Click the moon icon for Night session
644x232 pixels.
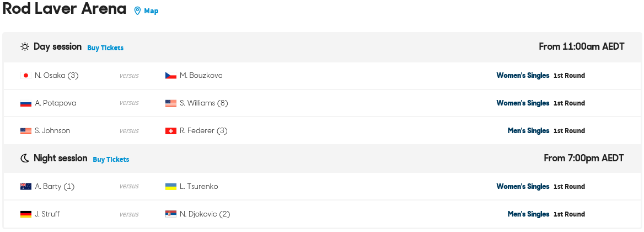coord(25,159)
